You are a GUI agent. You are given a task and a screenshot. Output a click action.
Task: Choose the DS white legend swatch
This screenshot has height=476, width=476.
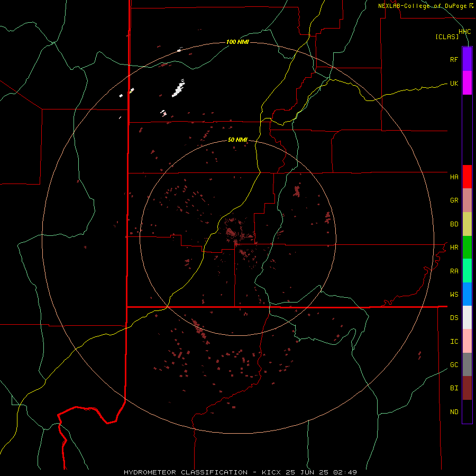coord(467,317)
